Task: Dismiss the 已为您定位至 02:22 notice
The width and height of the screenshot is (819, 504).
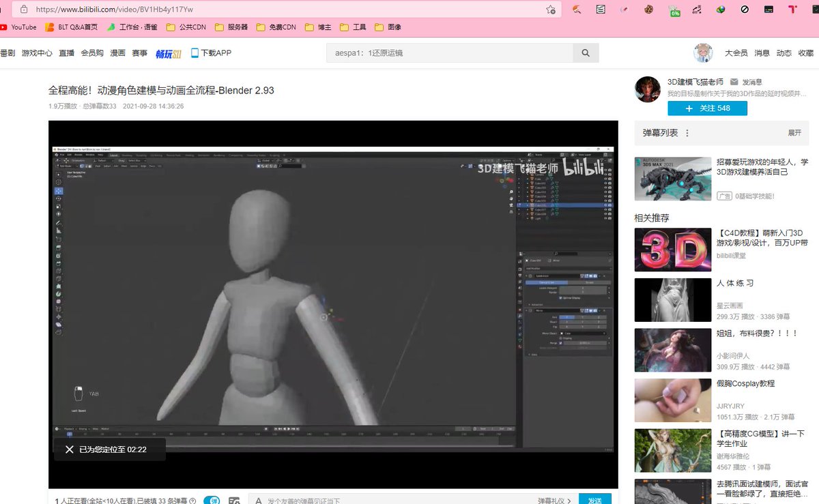Action: point(70,449)
